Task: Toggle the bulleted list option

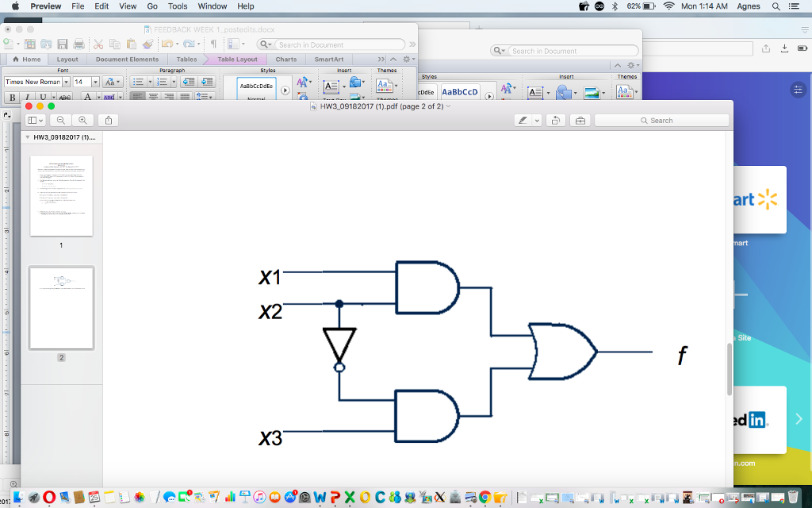Action: [141, 81]
